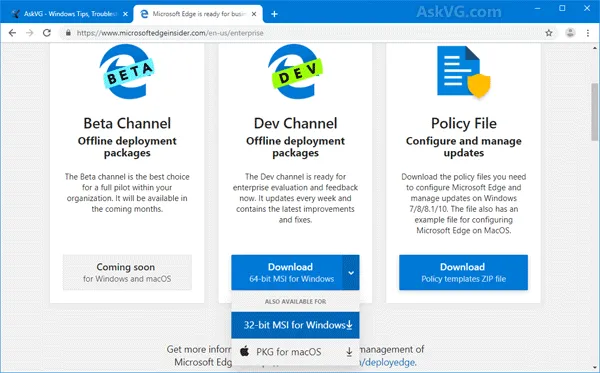
Task: Click the Beta Channel heading
Action: (x=127, y=123)
